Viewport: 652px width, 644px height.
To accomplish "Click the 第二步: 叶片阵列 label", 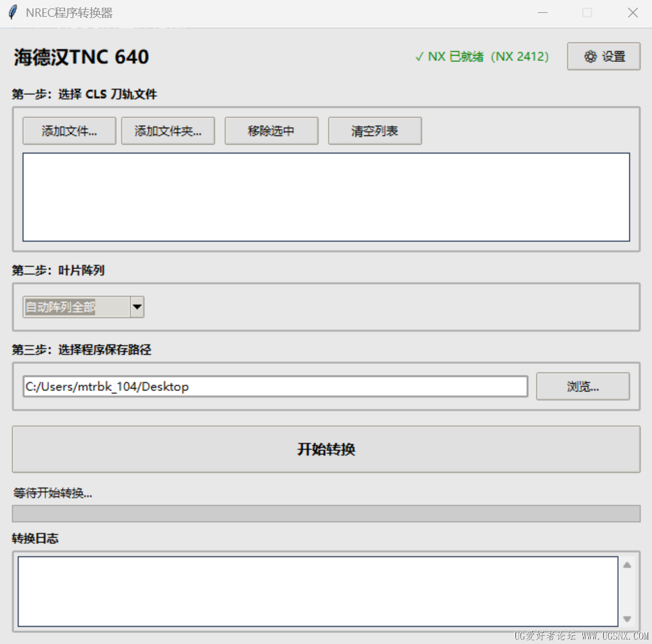I will (58, 270).
